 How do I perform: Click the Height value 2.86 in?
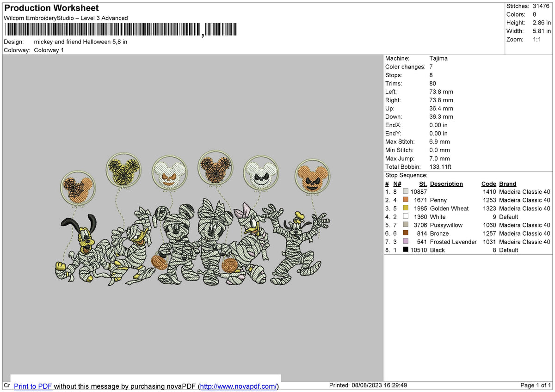click(542, 23)
